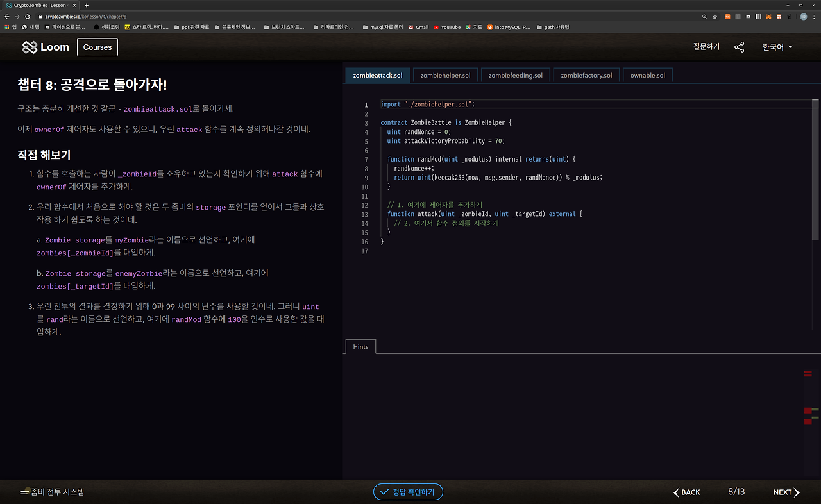Open a new browser tab
Image resolution: width=821 pixels, height=504 pixels.
pos(87,5)
